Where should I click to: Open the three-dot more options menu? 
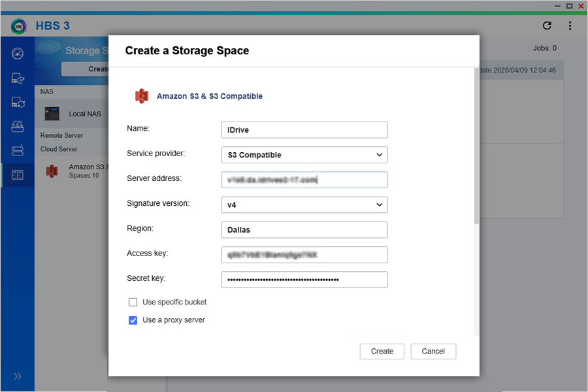click(x=570, y=26)
